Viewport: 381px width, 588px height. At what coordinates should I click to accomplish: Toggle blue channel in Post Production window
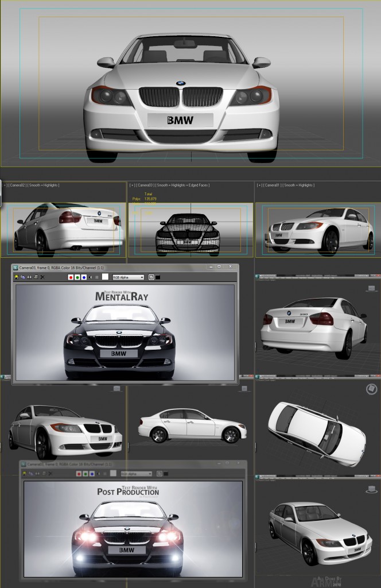(x=92, y=474)
